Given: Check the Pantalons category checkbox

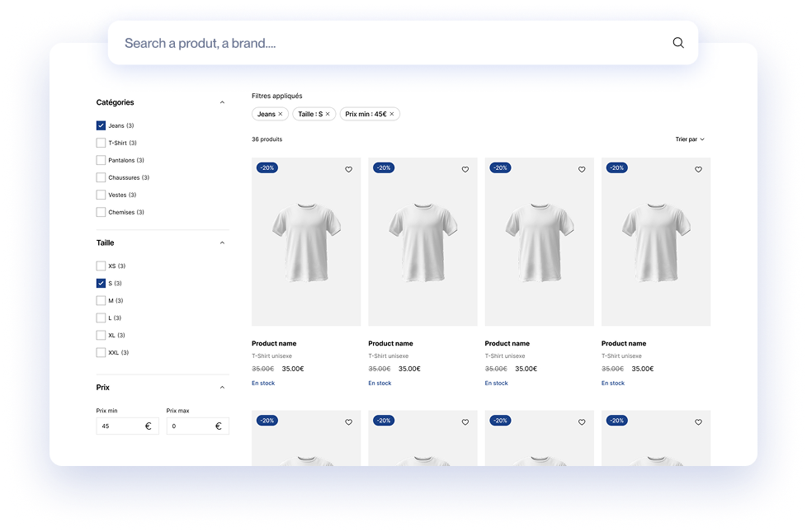Looking at the screenshot, I should 101,160.
